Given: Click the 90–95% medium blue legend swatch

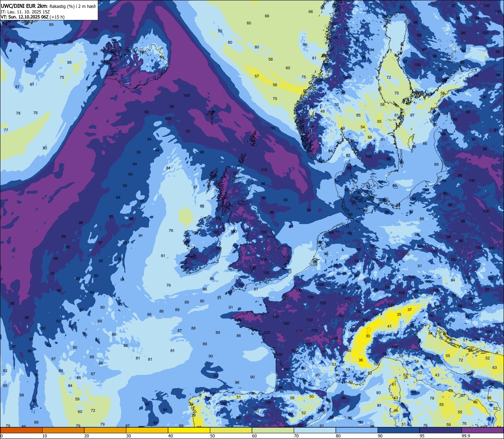Looking at the screenshot, I should [x=398, y=430].
